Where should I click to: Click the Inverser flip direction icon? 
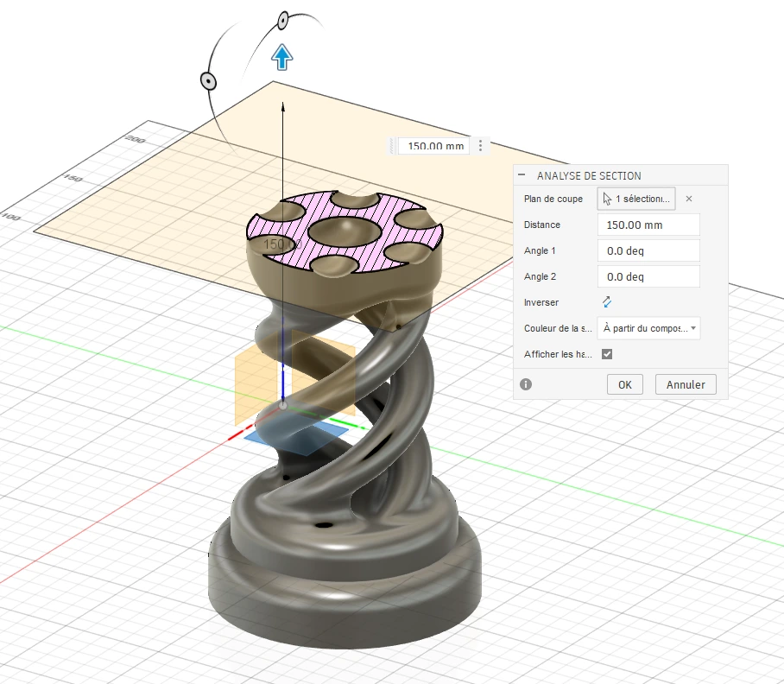(x=607, y=302)
